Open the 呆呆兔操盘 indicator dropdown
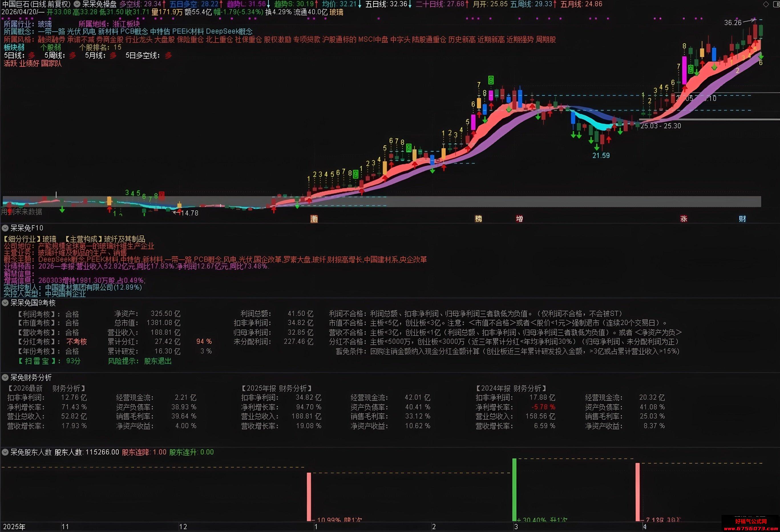Image resolution: width=780 pixels, height=532 pixels. click(77, 4)
